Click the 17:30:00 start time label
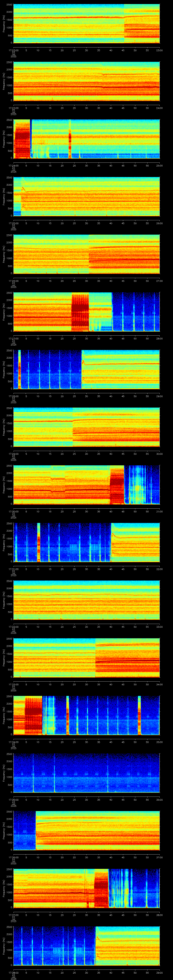 coord(13,511)
